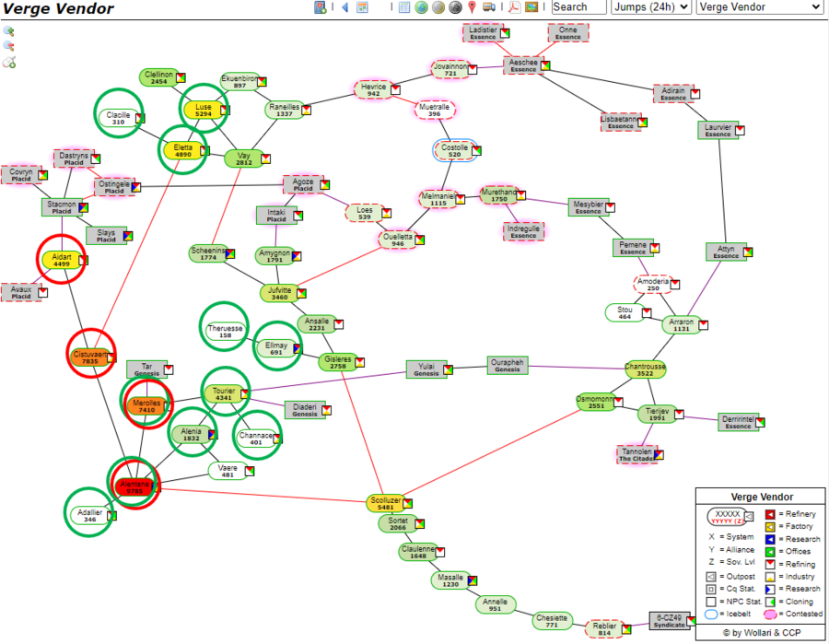Click the picture image export icon

click(531, 7)
